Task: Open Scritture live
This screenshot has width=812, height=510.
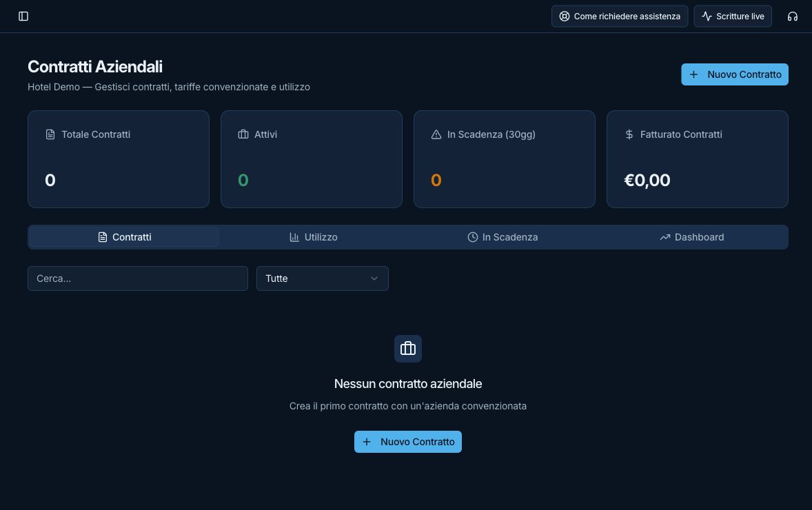Action: pyautogui.click(x=732, y=16)
